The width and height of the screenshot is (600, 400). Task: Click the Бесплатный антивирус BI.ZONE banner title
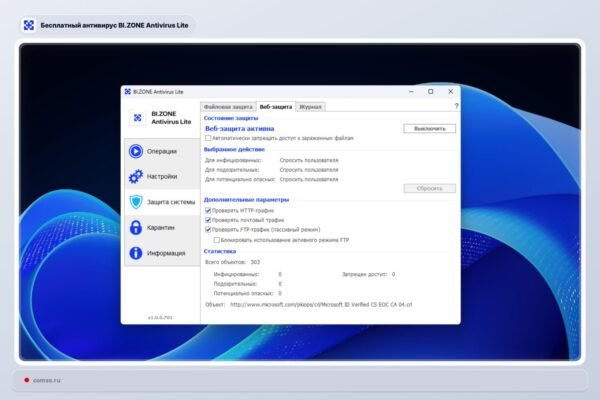coord(114,25)
